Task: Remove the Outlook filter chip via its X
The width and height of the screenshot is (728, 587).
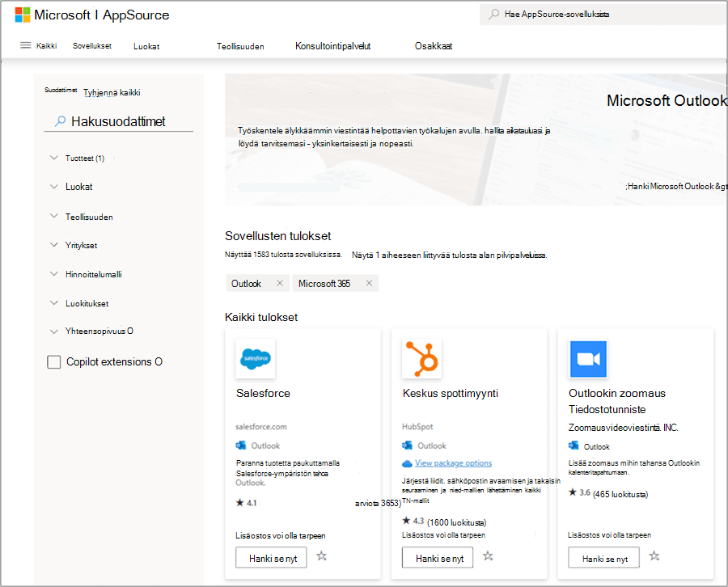Action: pos(280,283)
